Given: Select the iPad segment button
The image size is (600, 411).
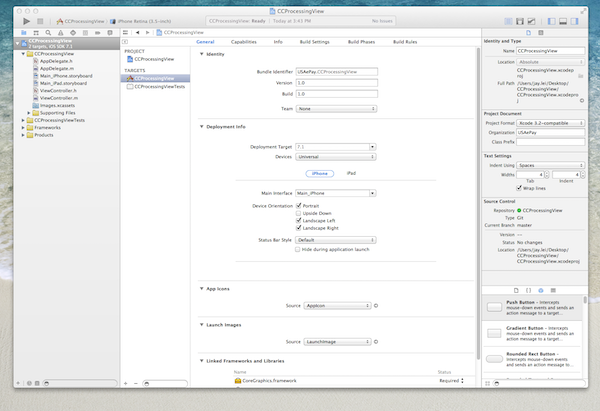Looking at the screenshot, I should click(x=351, y=173).
